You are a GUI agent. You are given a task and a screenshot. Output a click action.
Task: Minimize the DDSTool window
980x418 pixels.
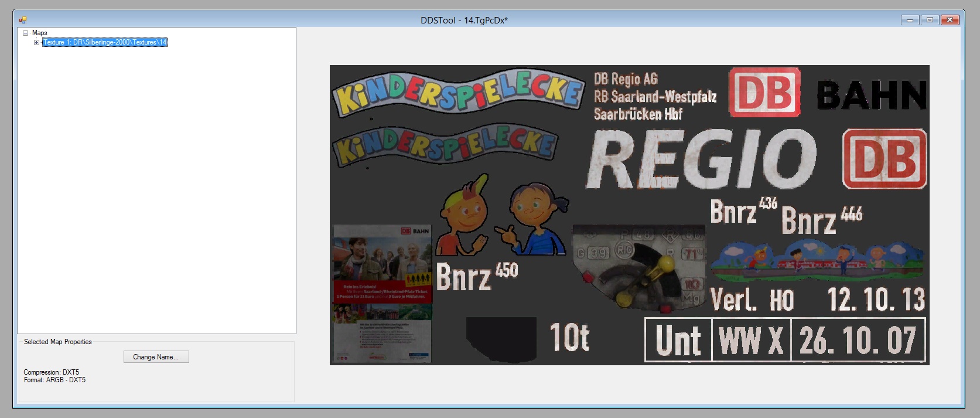910,20
